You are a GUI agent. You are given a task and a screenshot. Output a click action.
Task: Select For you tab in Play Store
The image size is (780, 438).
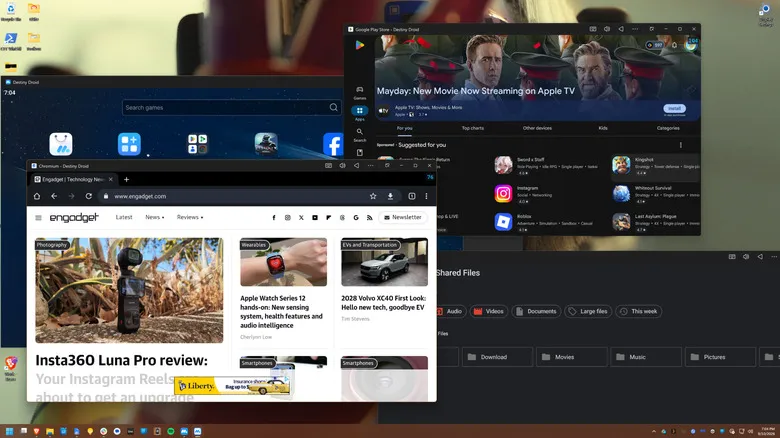[404, 128]
